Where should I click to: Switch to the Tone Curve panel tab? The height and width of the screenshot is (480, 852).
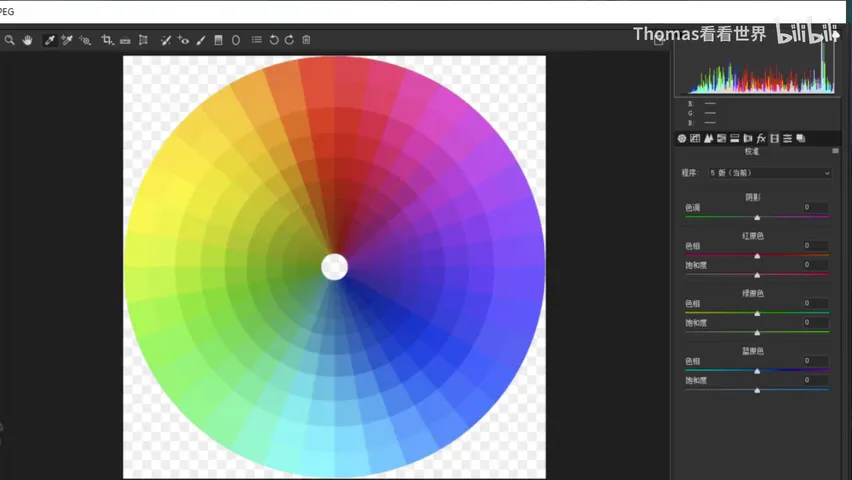point(695,139)
